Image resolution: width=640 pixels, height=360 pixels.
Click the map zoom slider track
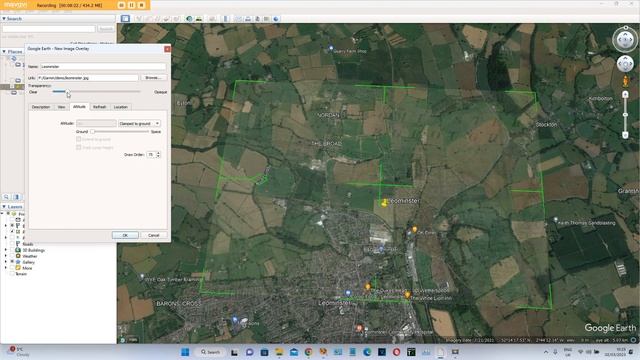click(x=625, y=115)
